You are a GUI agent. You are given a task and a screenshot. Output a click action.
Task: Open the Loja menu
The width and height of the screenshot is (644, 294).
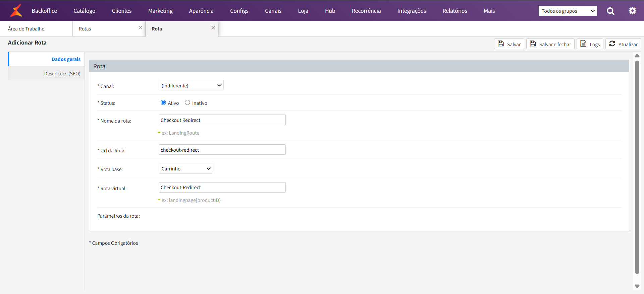[303, 11]
